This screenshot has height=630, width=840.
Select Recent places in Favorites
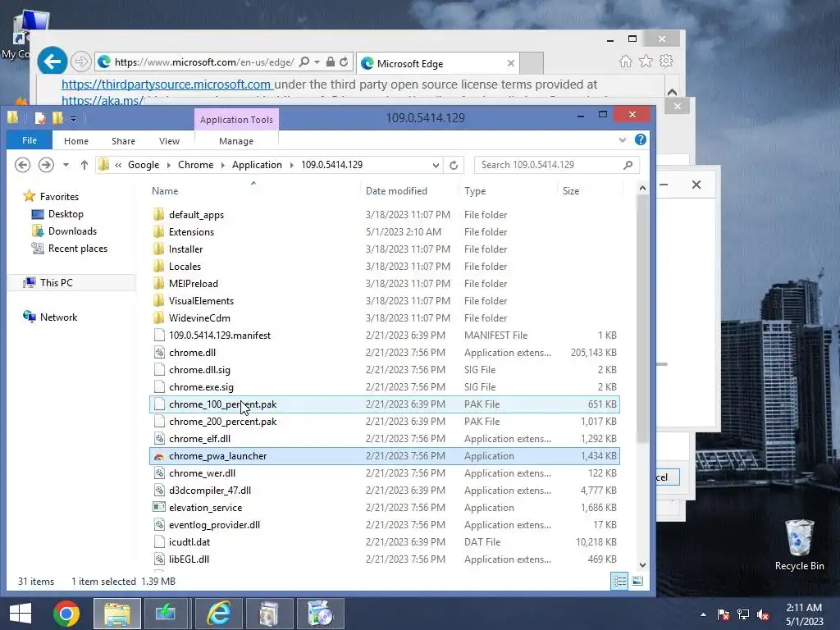pos(78,248)
